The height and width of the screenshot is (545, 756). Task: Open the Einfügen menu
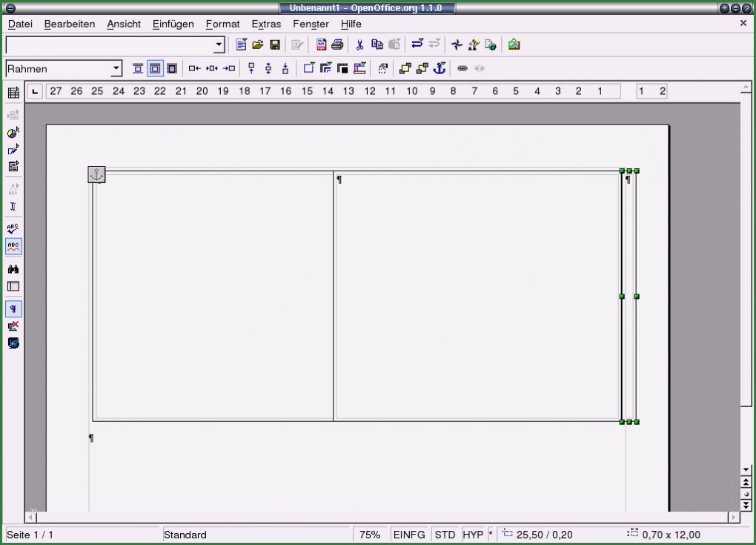click(173, 24)
